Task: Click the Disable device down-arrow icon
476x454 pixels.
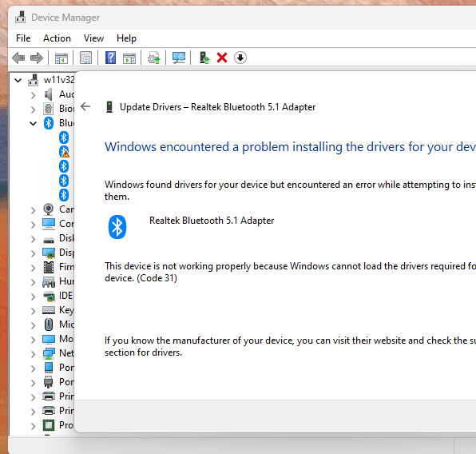Action: (x=240, y=58)
